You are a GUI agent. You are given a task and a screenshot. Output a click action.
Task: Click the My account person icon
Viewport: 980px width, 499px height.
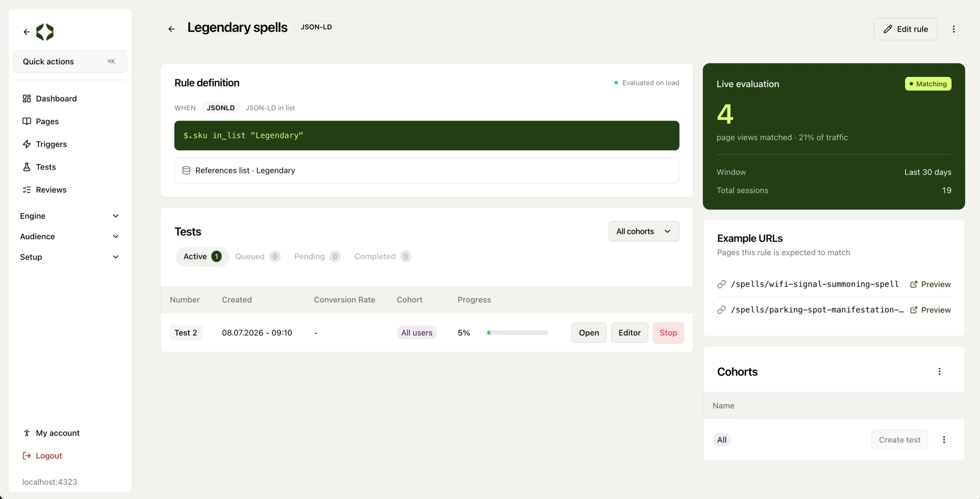(26, 433)
